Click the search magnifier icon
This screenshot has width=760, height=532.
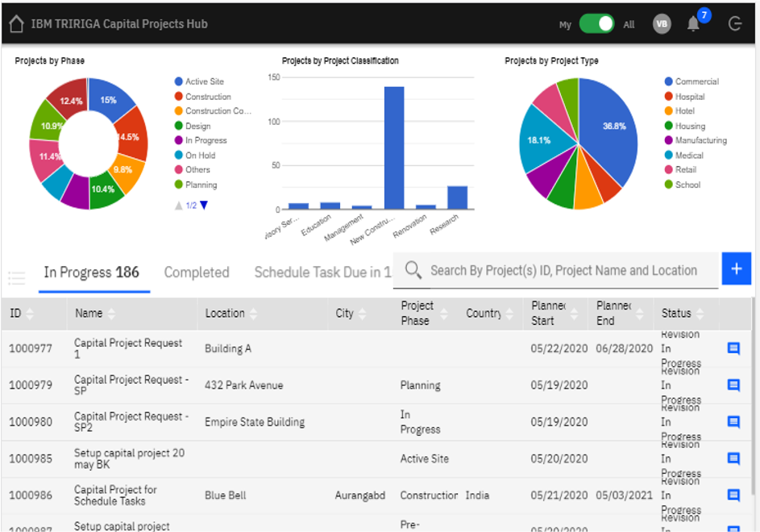click(x=413, y=270)
